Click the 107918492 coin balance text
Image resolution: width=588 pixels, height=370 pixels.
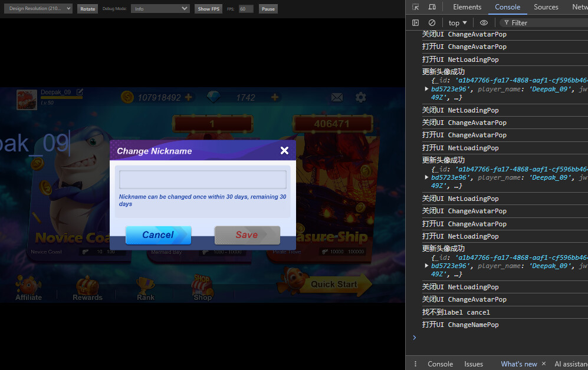159,98
